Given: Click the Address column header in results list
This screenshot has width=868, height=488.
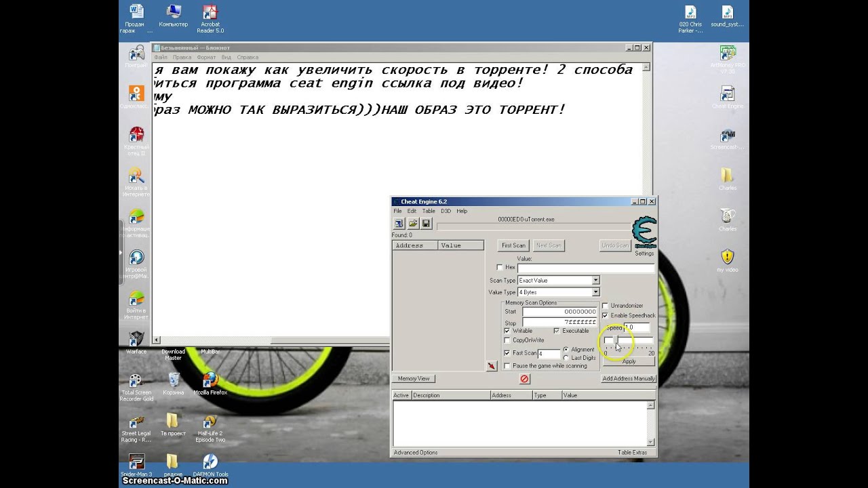Looking at the screenshot, I should coord(415,245).
